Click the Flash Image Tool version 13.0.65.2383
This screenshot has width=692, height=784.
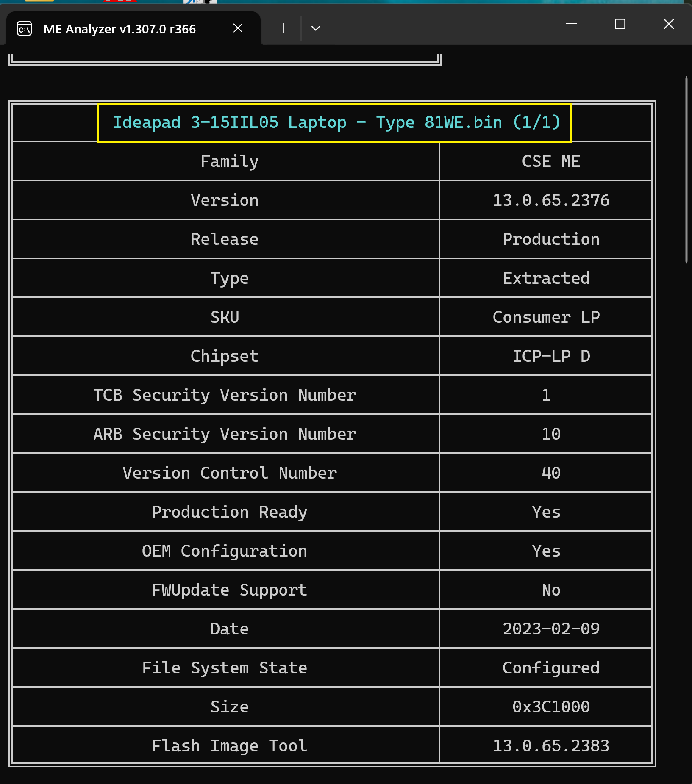[x=550, y=746]
